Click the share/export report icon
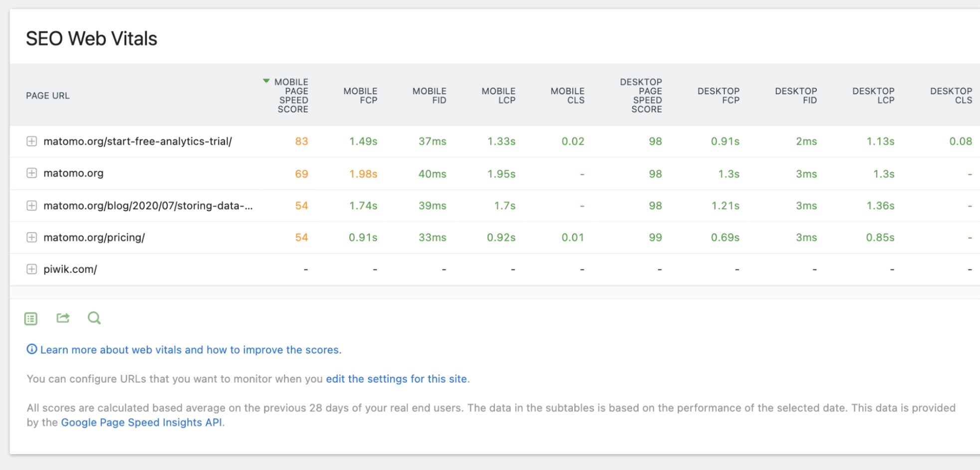 pos(62,318)
